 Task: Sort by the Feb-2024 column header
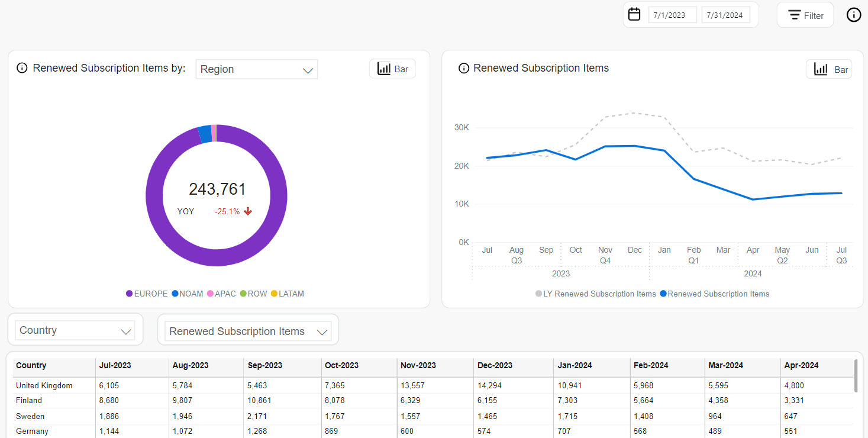coord(667,366)
